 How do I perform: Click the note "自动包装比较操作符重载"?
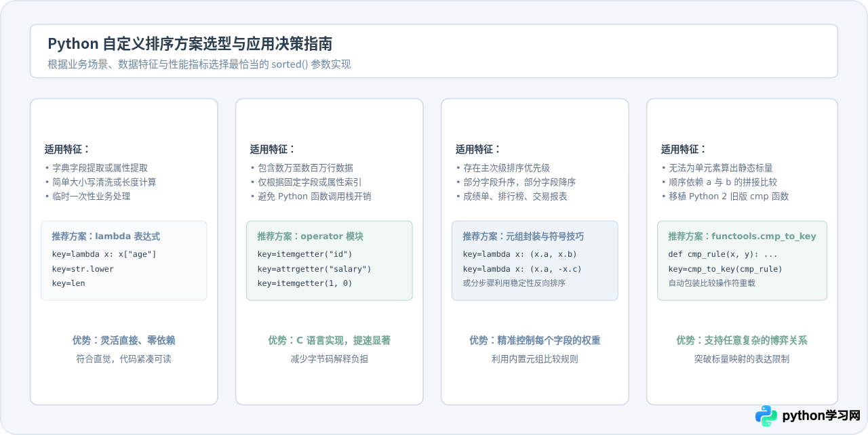click(712, 283)
